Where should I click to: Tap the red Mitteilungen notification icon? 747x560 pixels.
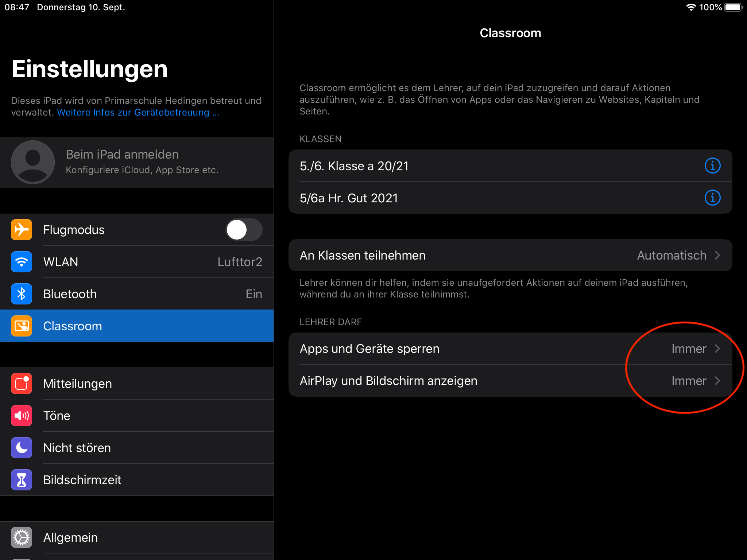coord(22,384)
